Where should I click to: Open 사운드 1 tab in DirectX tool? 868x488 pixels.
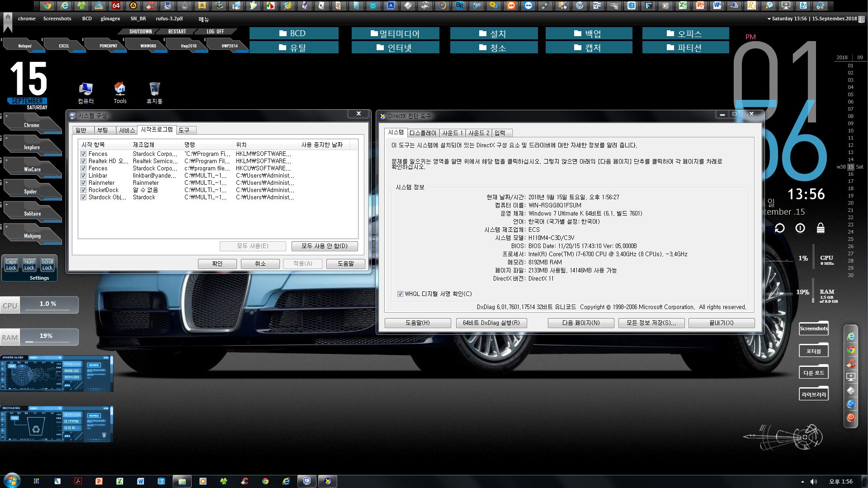(452, 133)
